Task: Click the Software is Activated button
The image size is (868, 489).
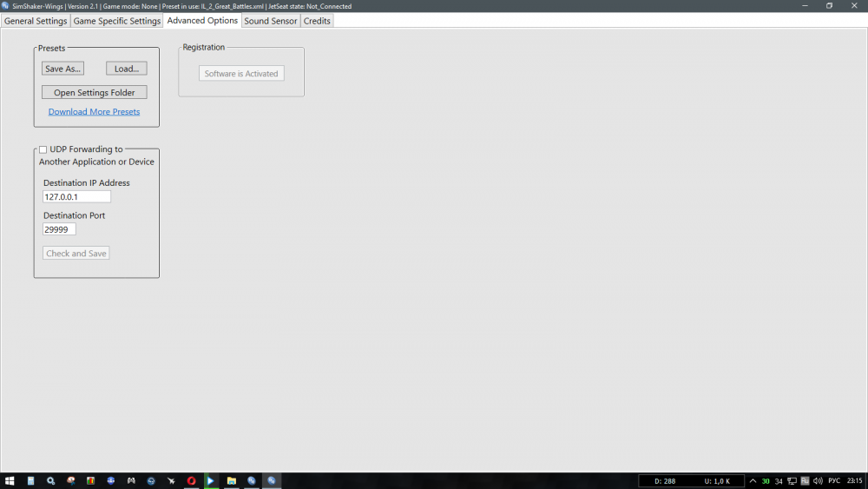Action: click(x=241, y=74)
